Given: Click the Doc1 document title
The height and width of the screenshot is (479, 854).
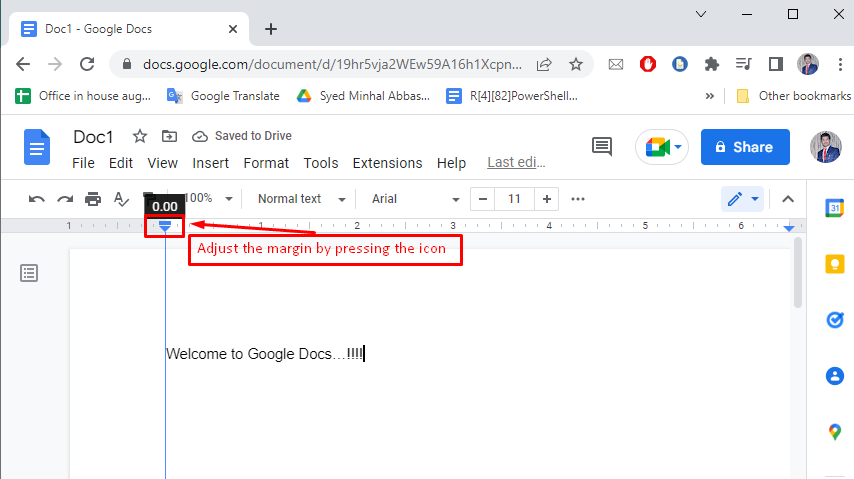Looking at the screenshot, I should 93,137.
